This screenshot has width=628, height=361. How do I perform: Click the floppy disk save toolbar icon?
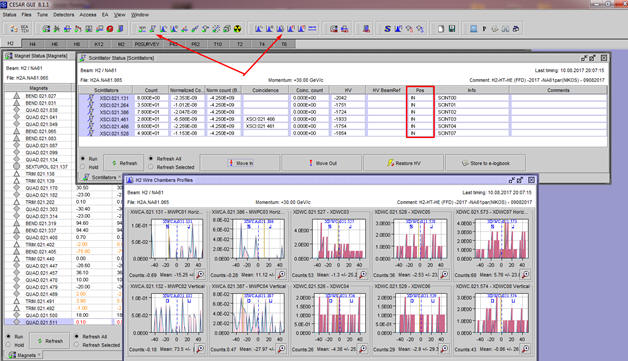tap(452, 29)
